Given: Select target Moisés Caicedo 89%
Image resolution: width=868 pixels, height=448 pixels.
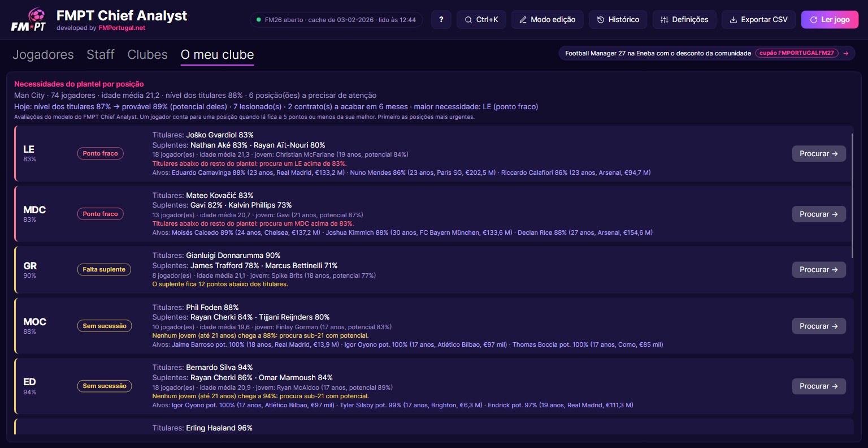Looking at the screenshot, I should (x=246, y=232).
